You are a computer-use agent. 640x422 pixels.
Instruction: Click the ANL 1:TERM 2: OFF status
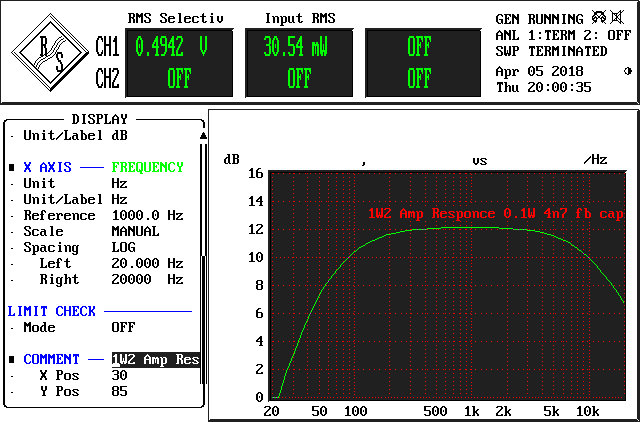point(563,36)
